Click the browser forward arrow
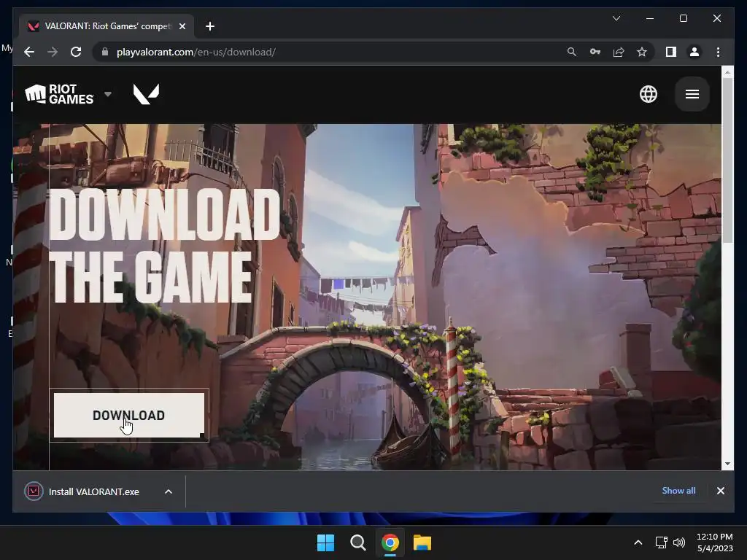The width and height of the screenshot is (747, 560). [x=53, y=52]
